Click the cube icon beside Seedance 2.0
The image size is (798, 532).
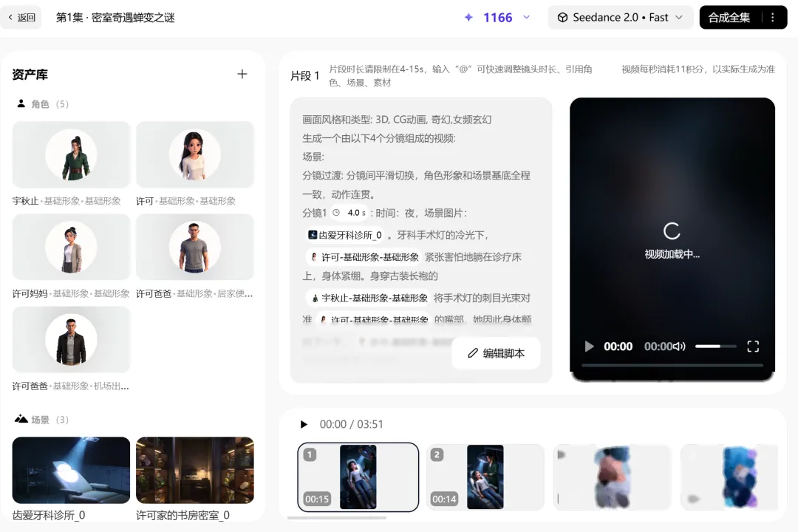tap(562, 17)
